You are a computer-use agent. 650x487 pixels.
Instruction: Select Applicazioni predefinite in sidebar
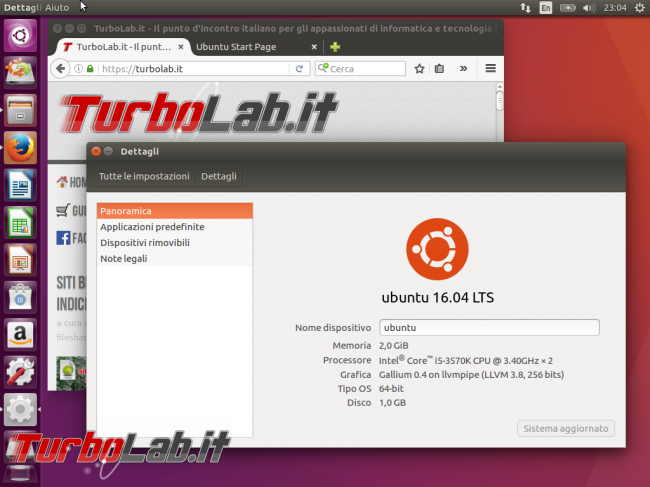pyautogui.click(x=175, y=227)
